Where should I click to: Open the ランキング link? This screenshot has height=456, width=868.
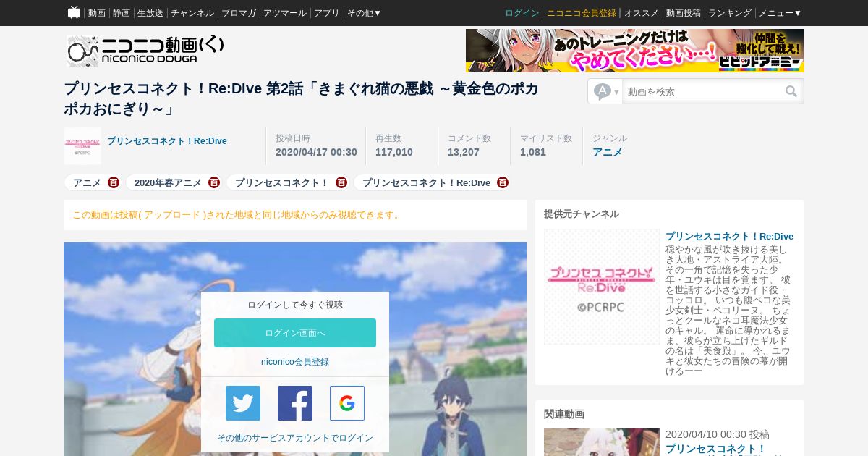(x=730, y=13)
